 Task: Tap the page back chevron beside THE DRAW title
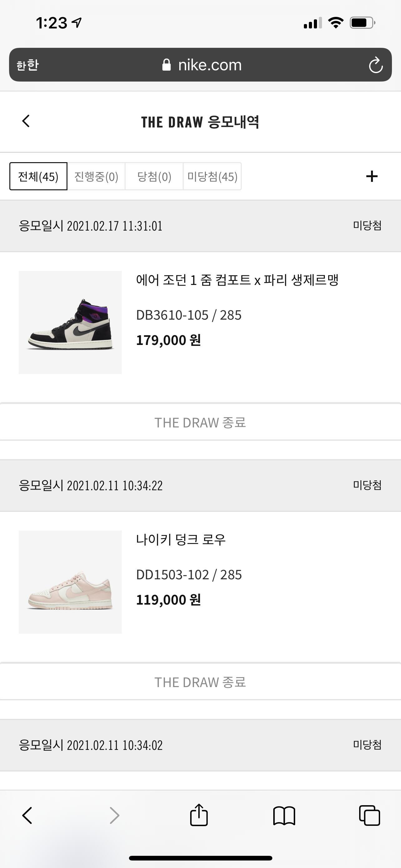point(26,121)
